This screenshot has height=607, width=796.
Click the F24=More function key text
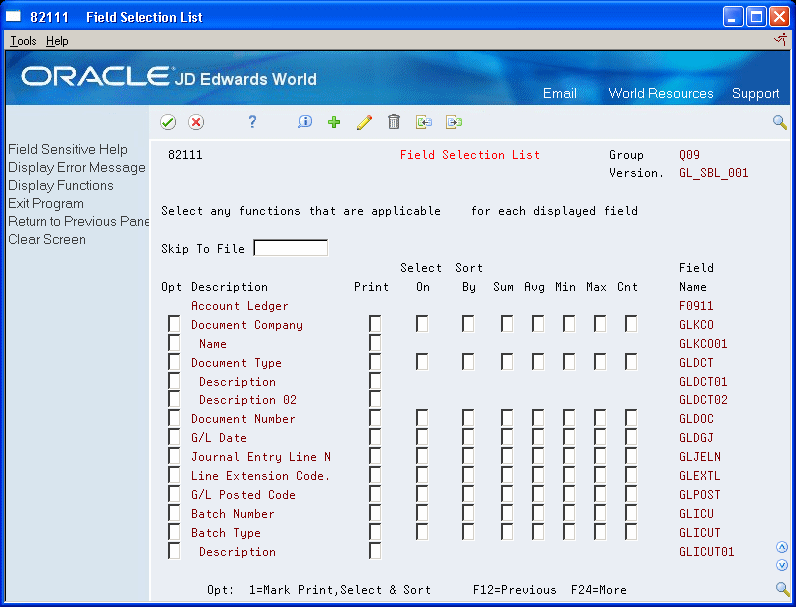tap(599, 590)
